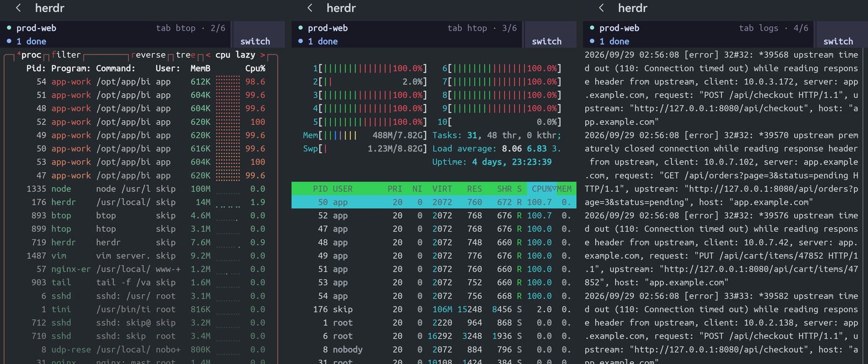Click the Mem usage meter in htop
Viewport: 868px width, 364px height.
coord(365,135)
